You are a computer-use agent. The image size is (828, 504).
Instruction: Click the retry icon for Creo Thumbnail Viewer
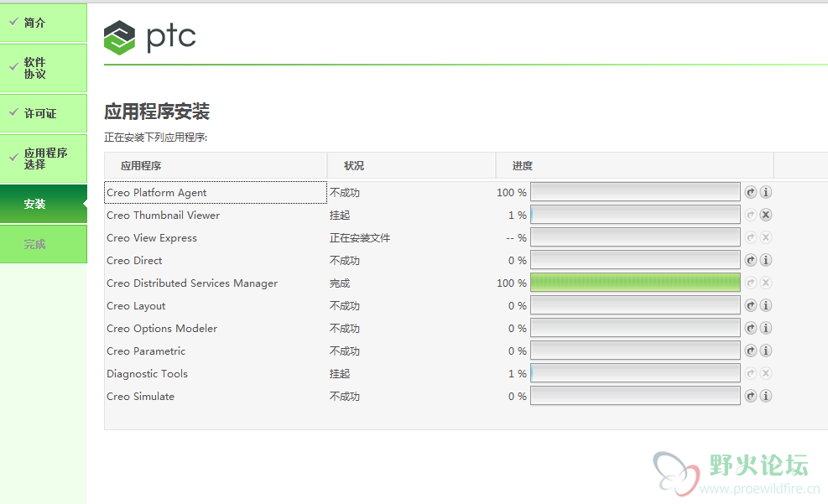click(750, 215)
